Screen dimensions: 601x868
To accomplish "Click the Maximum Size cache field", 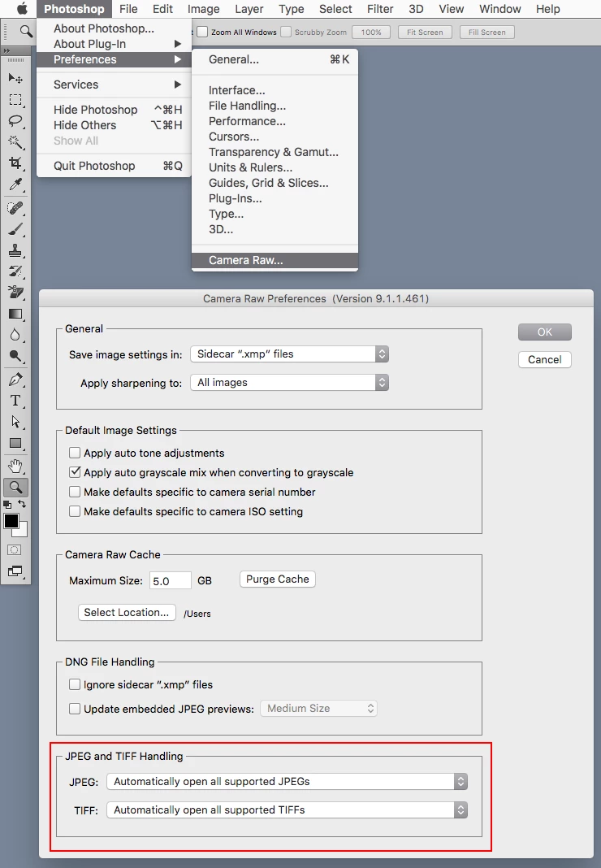I will click(171, 580).
